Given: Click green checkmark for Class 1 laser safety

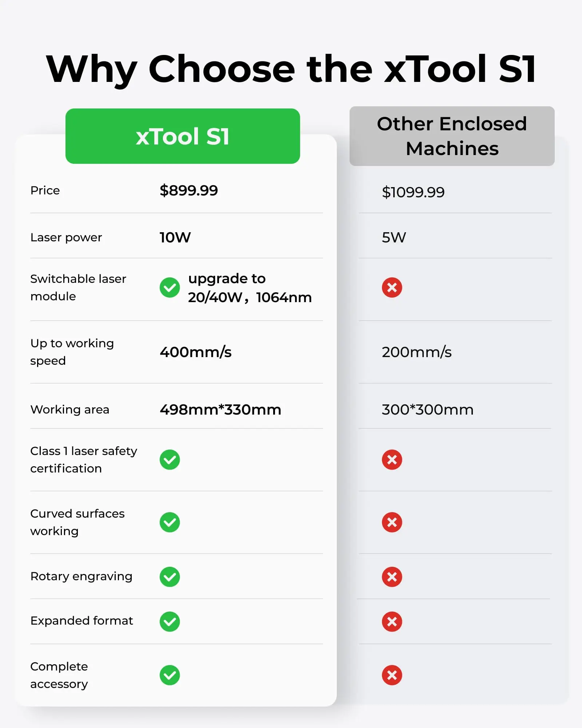Looking at the screenshot, I should click(x=170, y=460).
